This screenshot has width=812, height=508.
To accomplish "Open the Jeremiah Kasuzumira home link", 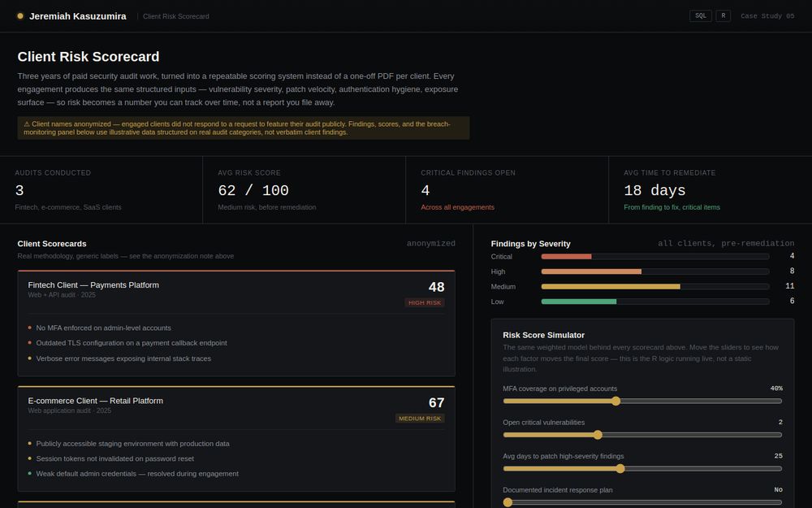I will [x=78, y=16].
